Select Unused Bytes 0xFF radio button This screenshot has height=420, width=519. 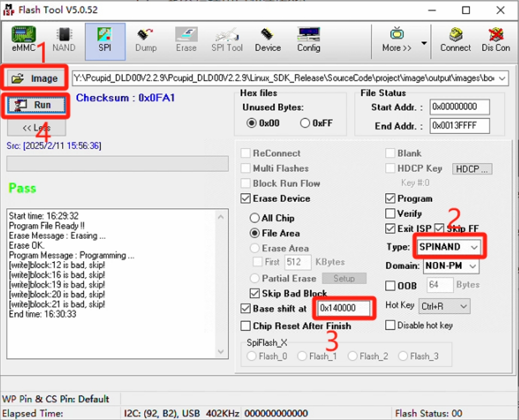tap(305, 123)
